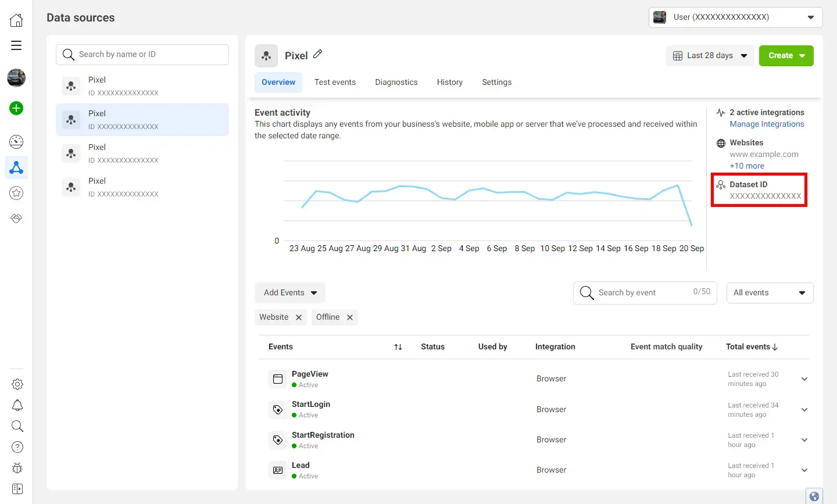This screenshot has width=837, height=504.
Task: Switch to the Test events tab
Action: click(335, 83)
